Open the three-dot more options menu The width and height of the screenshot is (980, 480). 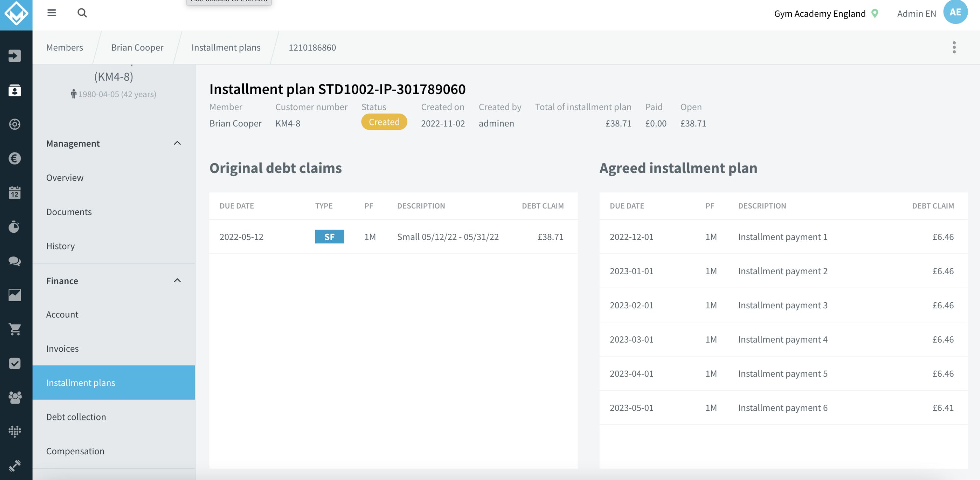tap(954, 48)
